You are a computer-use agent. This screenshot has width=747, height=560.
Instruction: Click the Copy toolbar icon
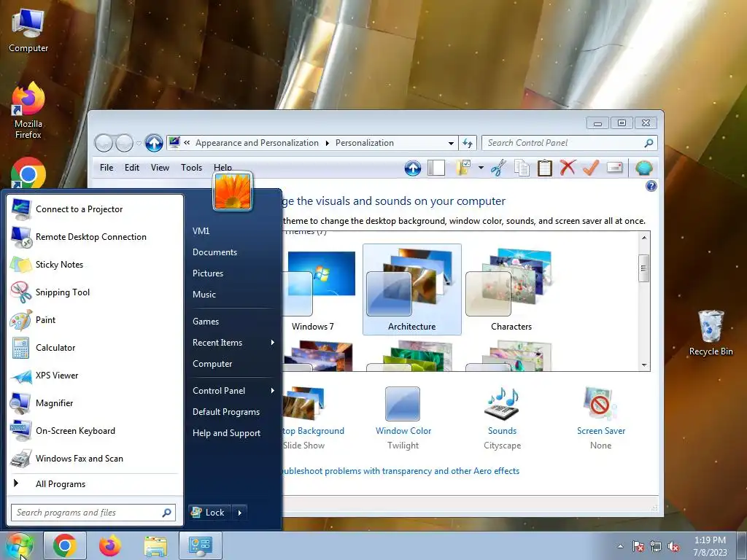(x=522, y=168)
